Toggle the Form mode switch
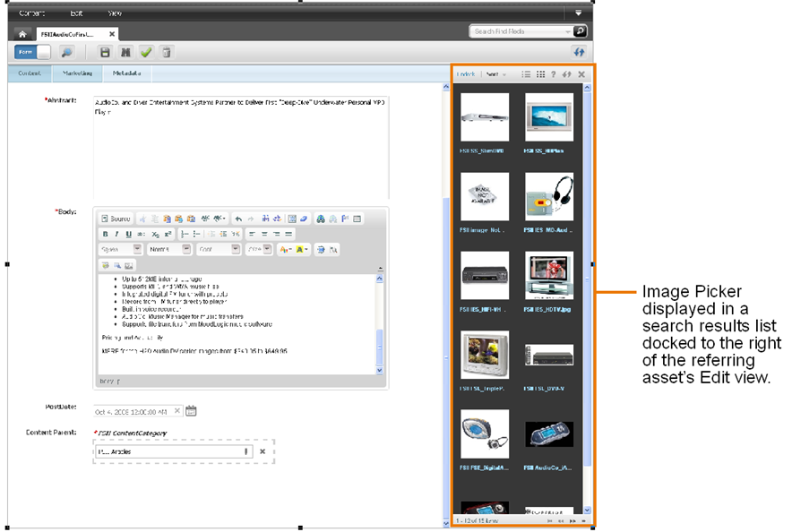Screen dimensions: 792x532 click(33, 52)
